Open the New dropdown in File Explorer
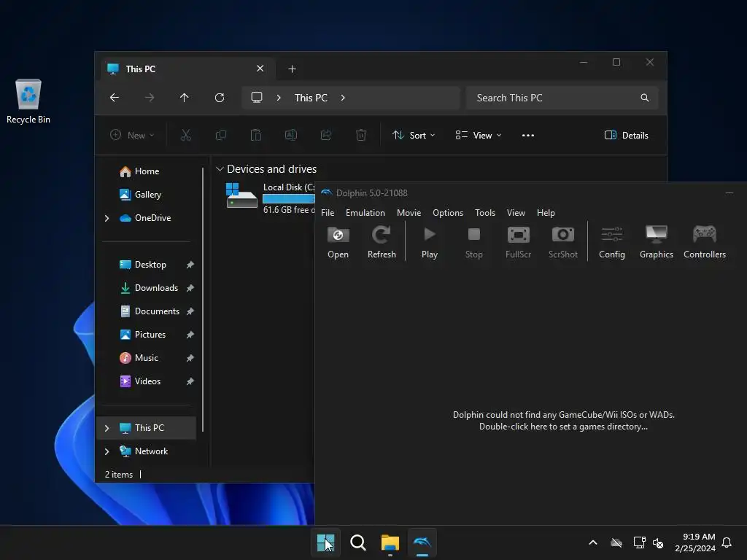Screen dimensions: 747x560 coord(132,135)
